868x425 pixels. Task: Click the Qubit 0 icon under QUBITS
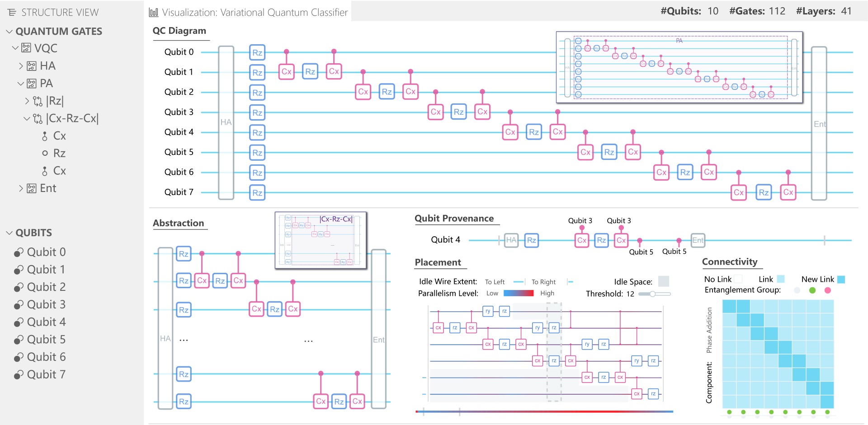19,252
